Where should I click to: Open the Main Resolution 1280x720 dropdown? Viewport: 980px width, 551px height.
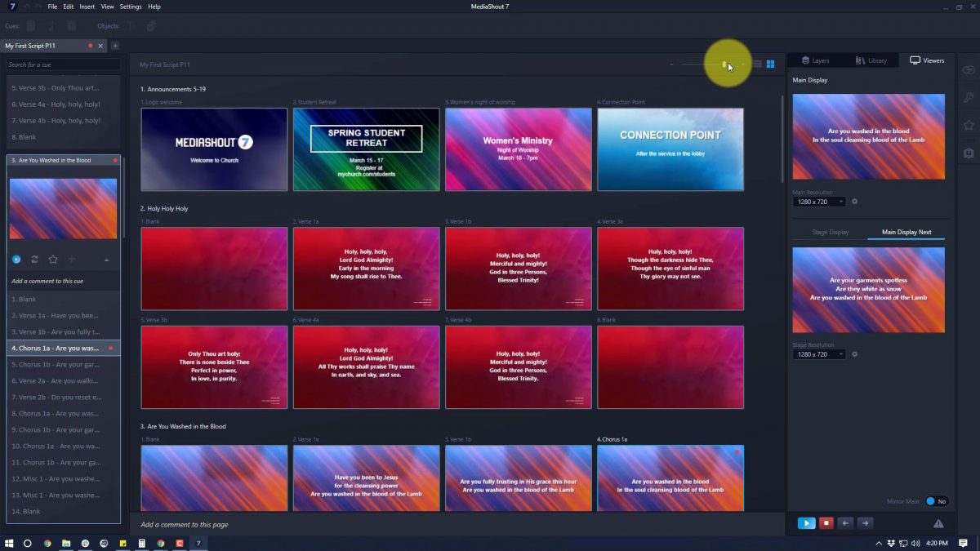(x=819, y=202)
